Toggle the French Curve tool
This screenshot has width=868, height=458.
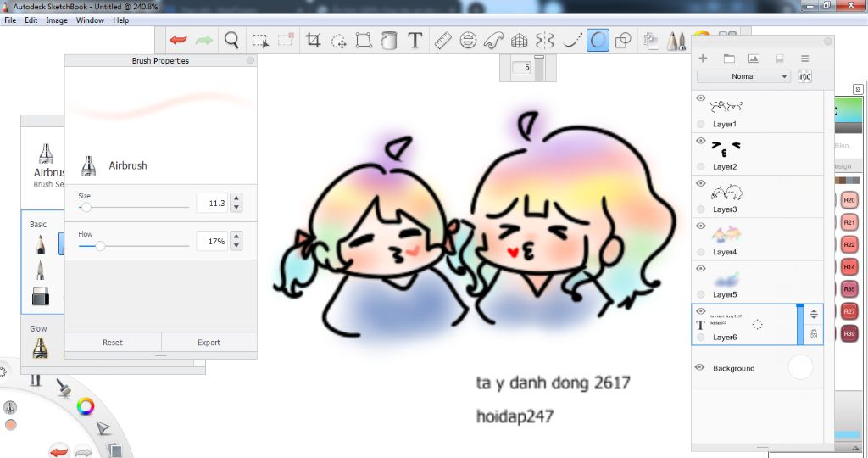click(493, 41)
